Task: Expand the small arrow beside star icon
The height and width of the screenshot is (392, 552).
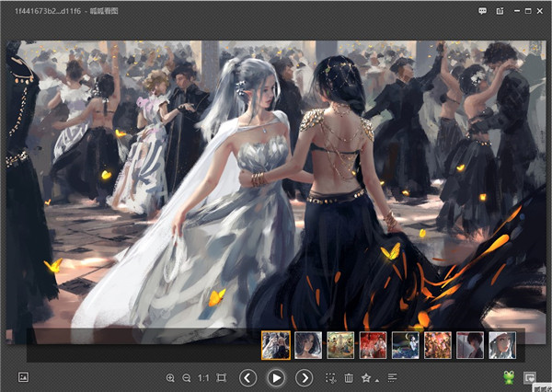Action: click(x=377, y=380)
